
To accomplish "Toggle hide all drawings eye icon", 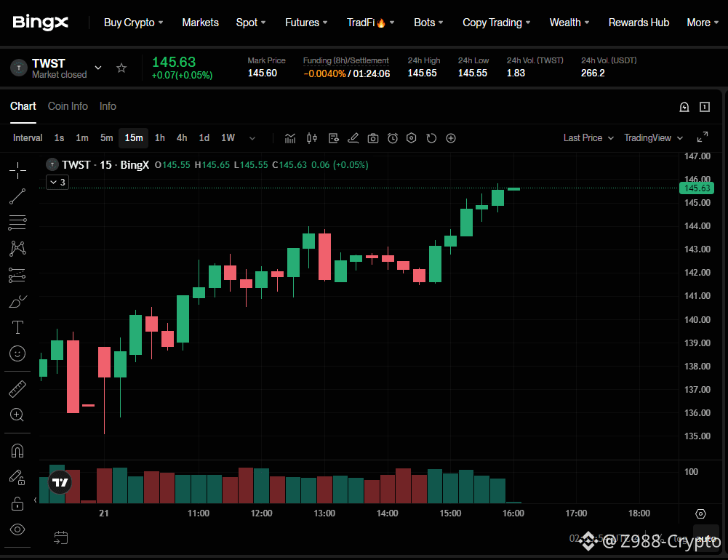I will tap(17, 529).
